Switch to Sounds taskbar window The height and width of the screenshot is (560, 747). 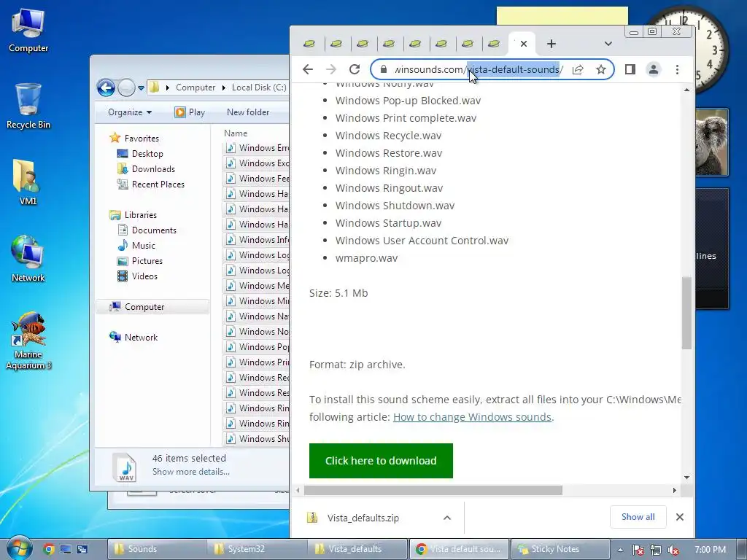156,549
